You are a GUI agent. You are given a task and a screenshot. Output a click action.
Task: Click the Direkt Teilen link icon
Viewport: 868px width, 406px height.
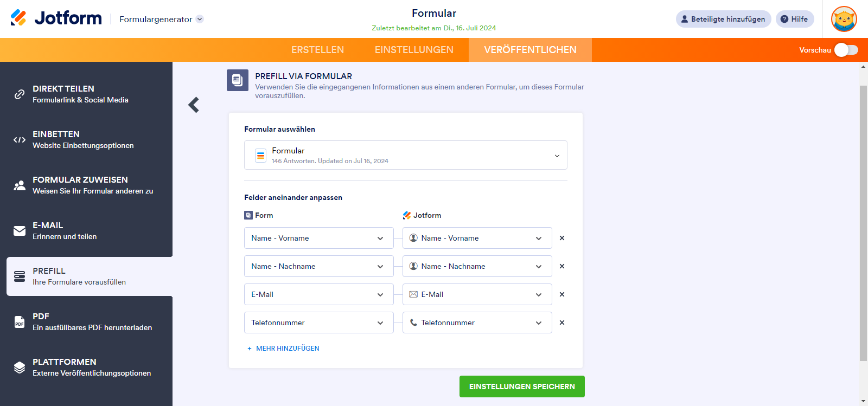click(20, 94)
